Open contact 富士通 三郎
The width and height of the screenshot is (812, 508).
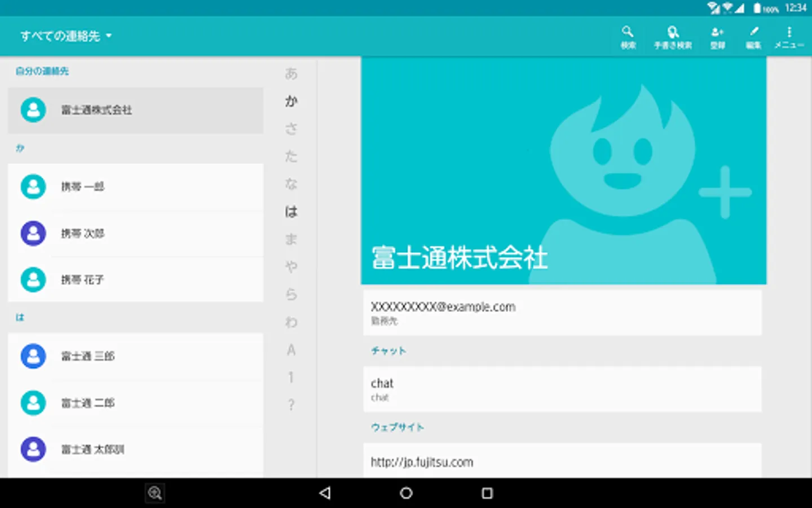pyautogui.click(x=135, y=356)
